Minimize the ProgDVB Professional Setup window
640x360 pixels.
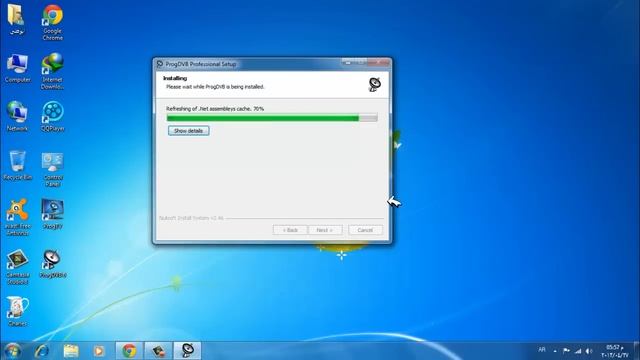click(x=347, y=62)
